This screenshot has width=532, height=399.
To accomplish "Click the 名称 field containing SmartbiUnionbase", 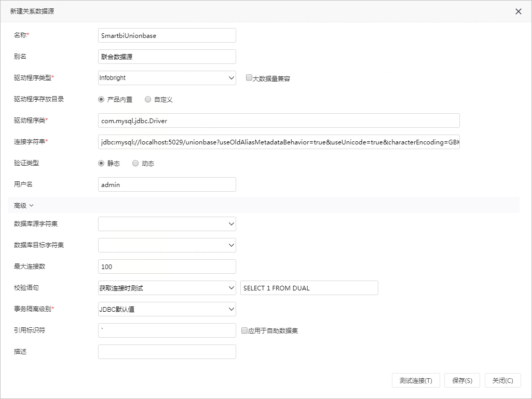I will (x=167, y=35).
